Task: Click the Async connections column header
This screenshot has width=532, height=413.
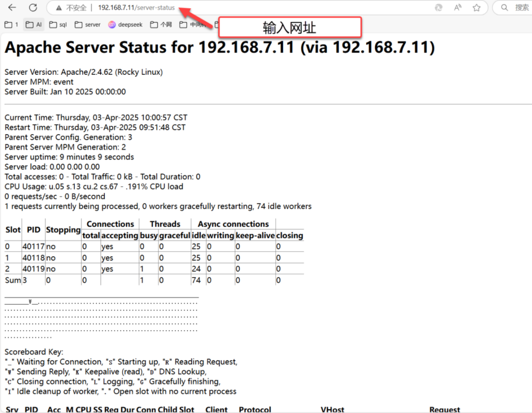Action: pyautogui.click(x=233, y=224)
